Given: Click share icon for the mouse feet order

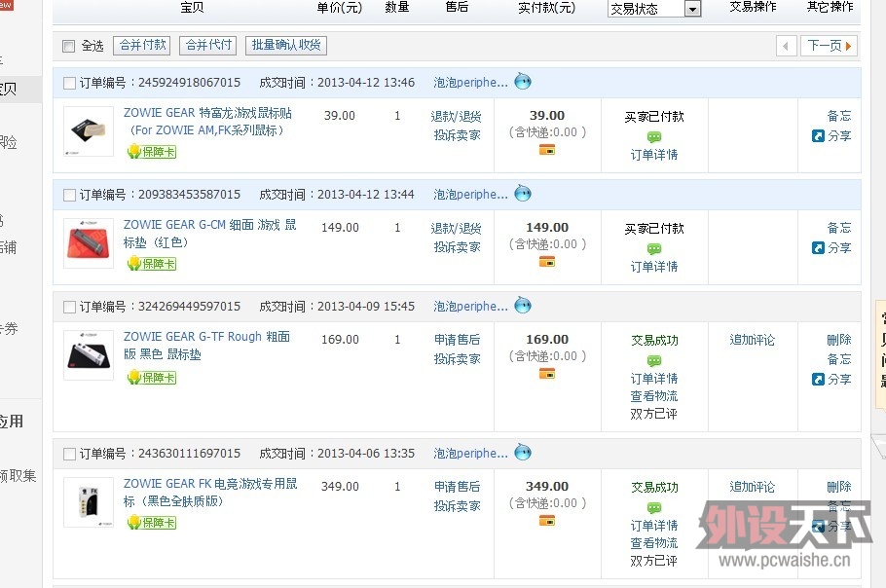Looking at the screenshot, I should (818, 135).
